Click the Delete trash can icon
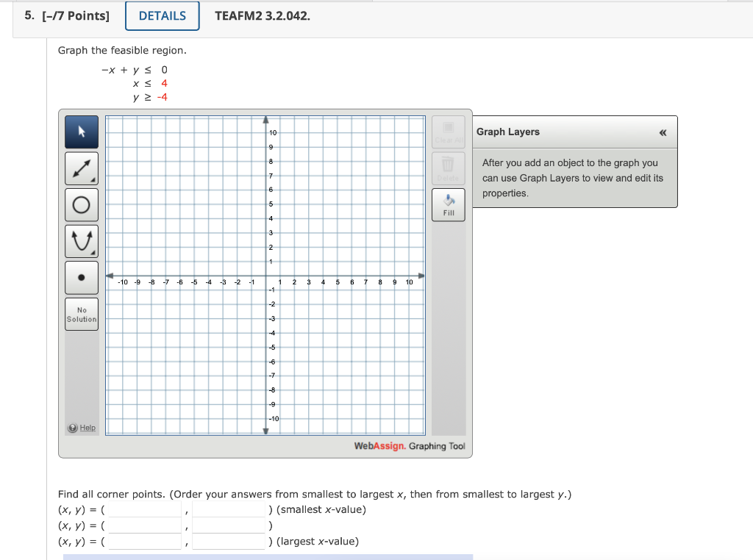The height and width of the screenshot is (560, 753). pos(448,168)
